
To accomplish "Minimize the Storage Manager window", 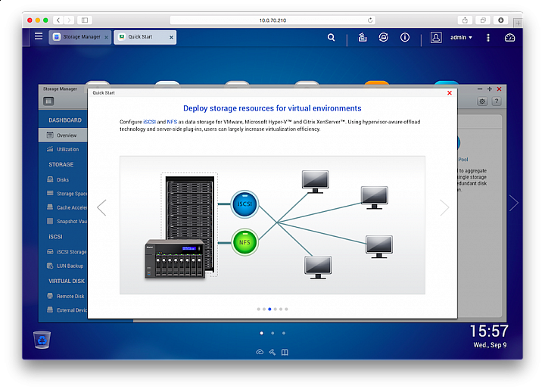I will click(480, 89).
